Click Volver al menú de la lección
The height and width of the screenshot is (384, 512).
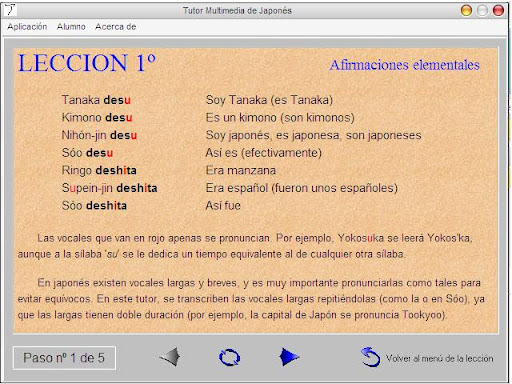(439, 359)
